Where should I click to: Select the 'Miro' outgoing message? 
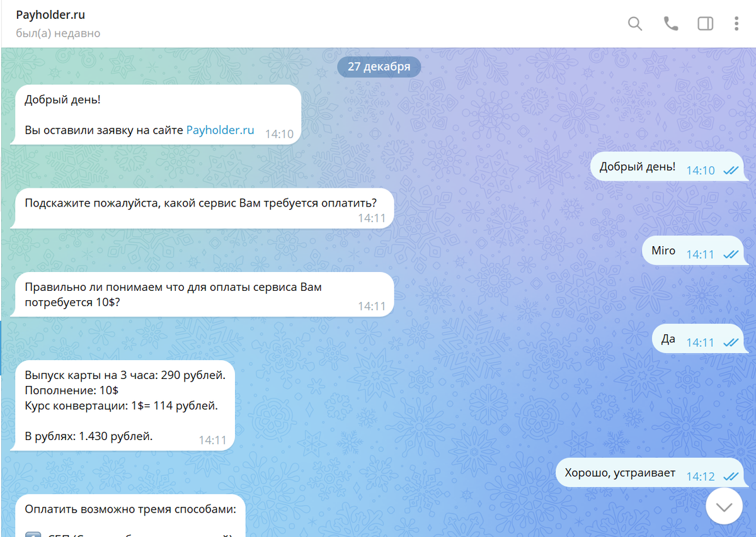pos(693,250)
